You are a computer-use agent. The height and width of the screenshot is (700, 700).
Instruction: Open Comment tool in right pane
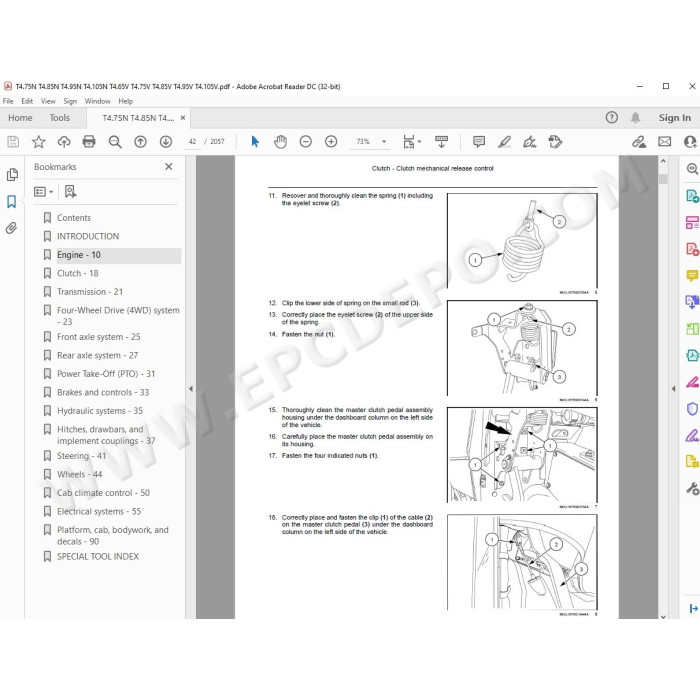pyautogui.click(x=692, y=275)
